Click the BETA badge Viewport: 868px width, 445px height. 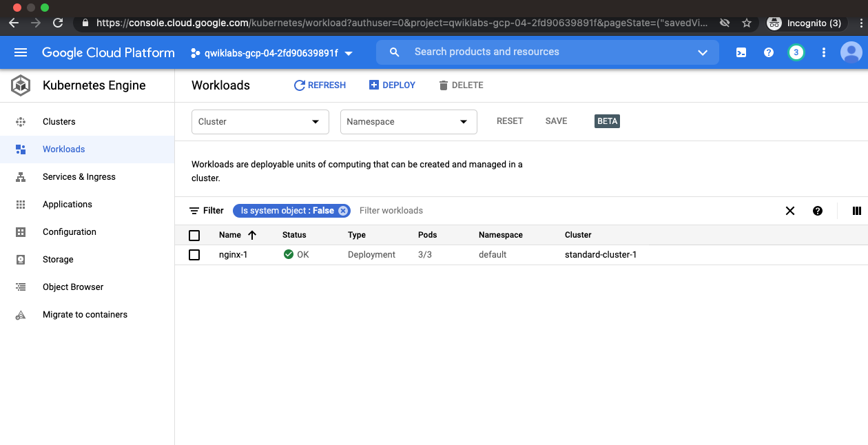tap(608, 121)
